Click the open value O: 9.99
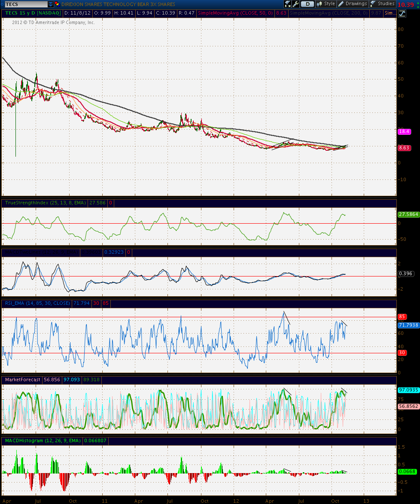Image resolution: width=420 pixels, height=504 pixels. 102,13
